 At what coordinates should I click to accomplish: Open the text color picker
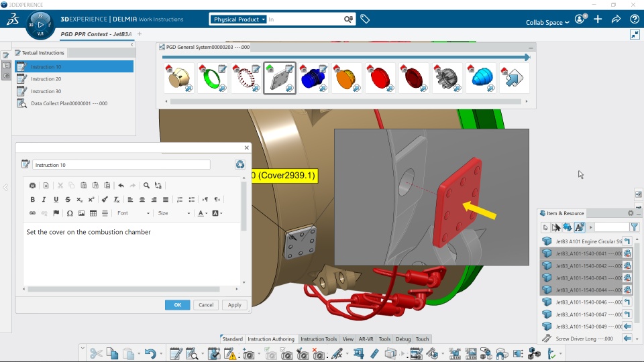click(x=203, y=213)
